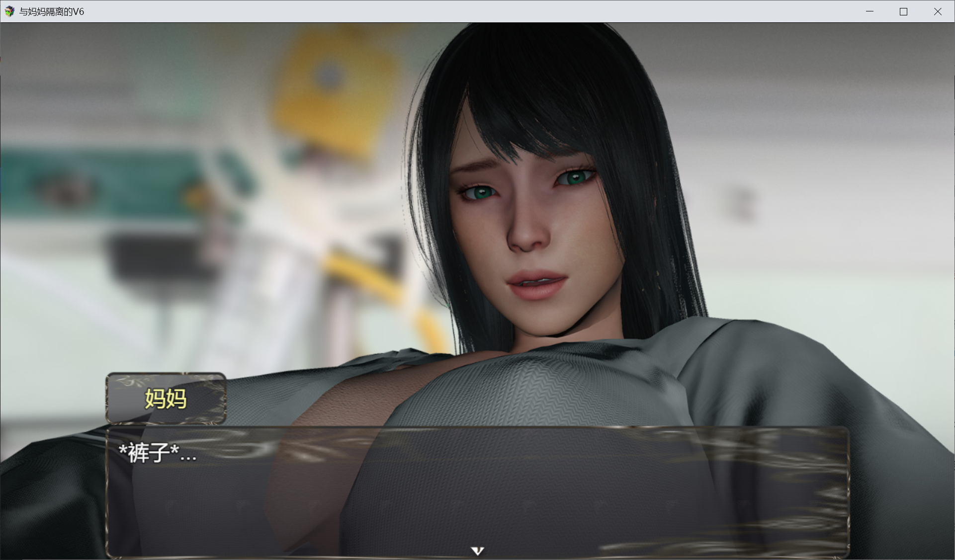Click the 妈妈 speaker name tag
955x560 pixels.
tap(166, 399)
